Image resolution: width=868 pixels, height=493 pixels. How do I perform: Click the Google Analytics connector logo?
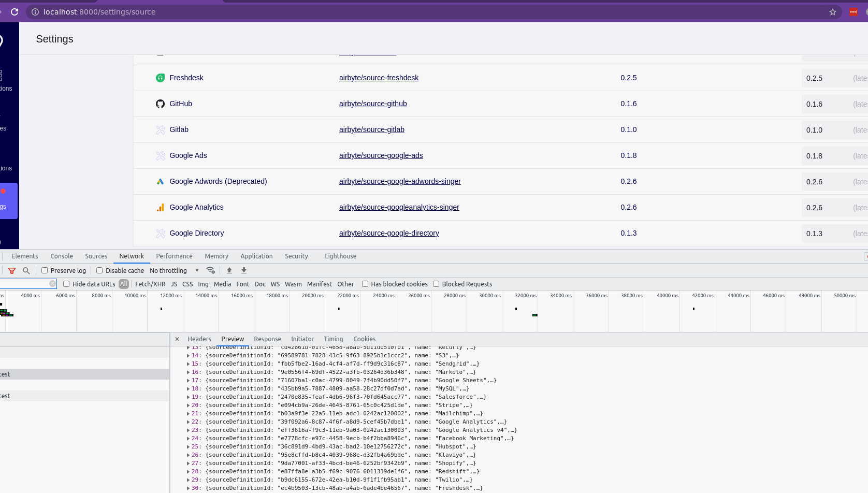point(161,207)
